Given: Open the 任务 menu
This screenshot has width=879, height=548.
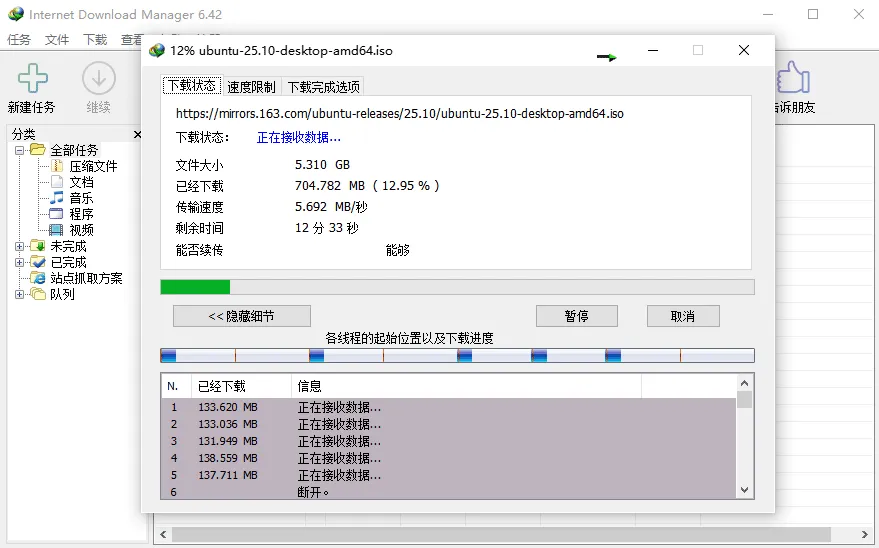Looking at the screenshot, I should 18,40.
